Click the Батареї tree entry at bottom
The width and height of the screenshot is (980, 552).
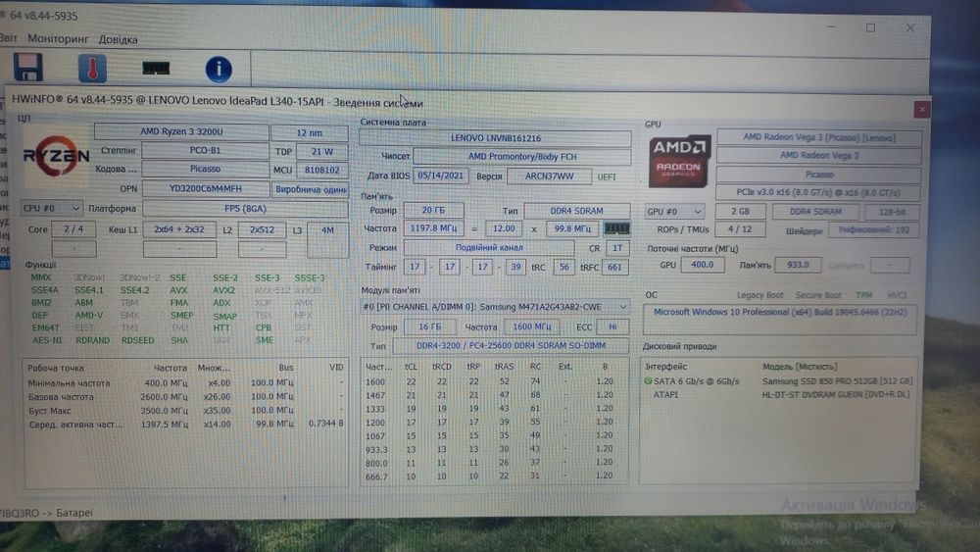[74, 513]
